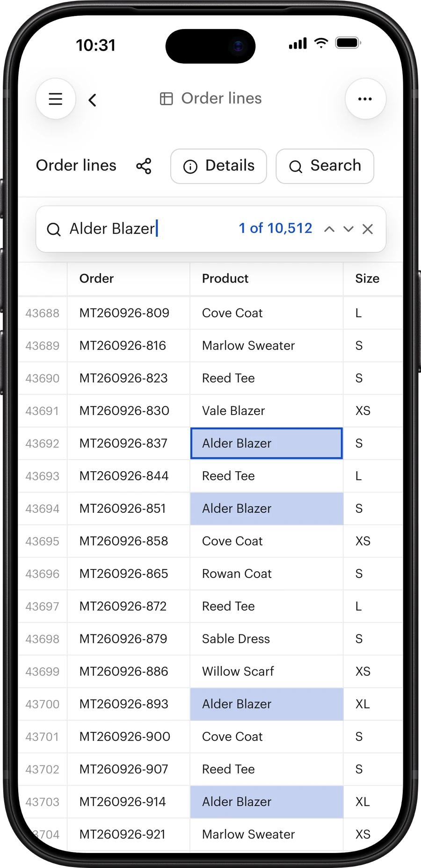Tap the Vale Blazer cell
Viewport: 421px width, 868px height.
[267, 411]
